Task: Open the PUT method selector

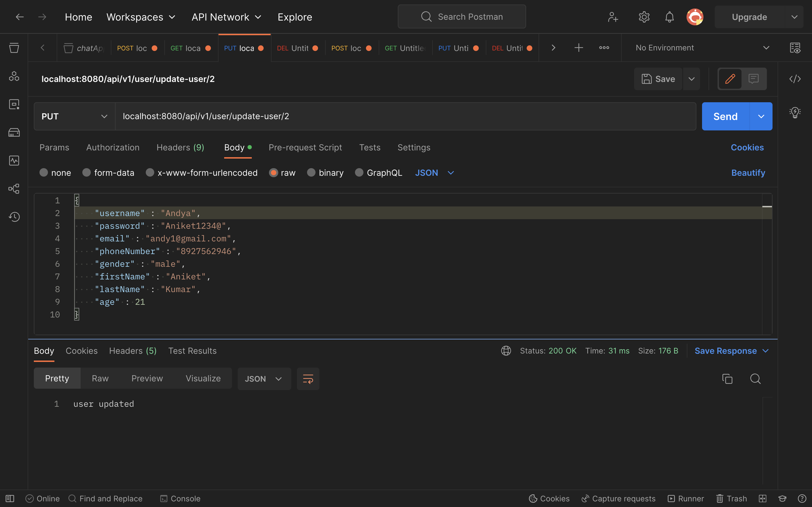Action: [x=74, y=116]
